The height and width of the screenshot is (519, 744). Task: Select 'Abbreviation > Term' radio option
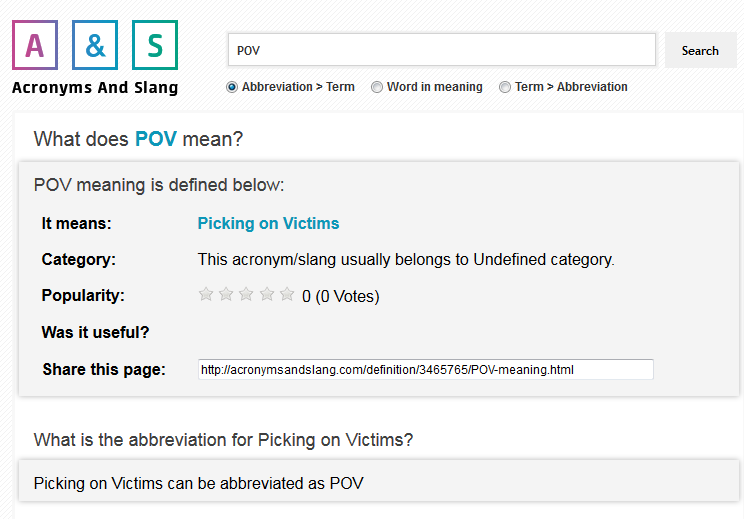point(232,87)
